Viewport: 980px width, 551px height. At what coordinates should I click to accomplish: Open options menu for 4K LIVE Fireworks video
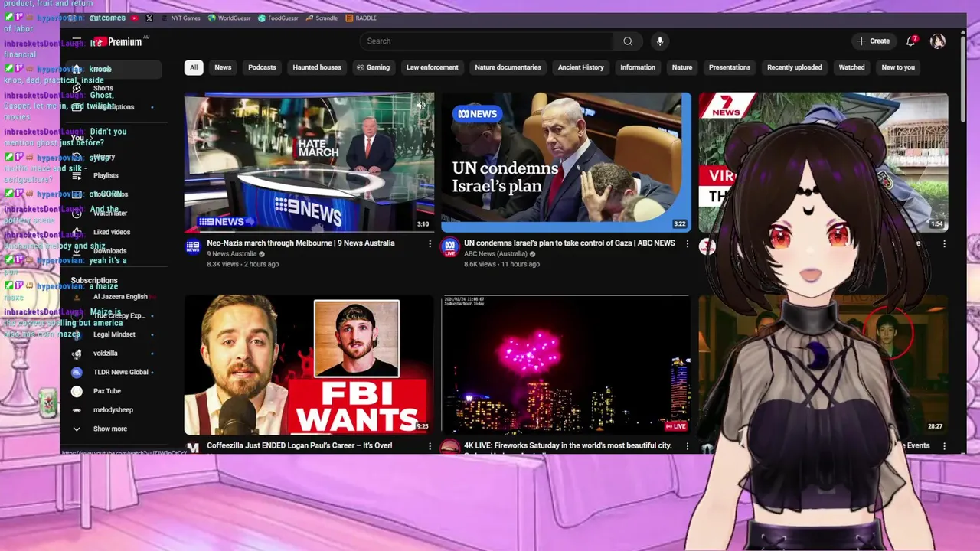687,446
